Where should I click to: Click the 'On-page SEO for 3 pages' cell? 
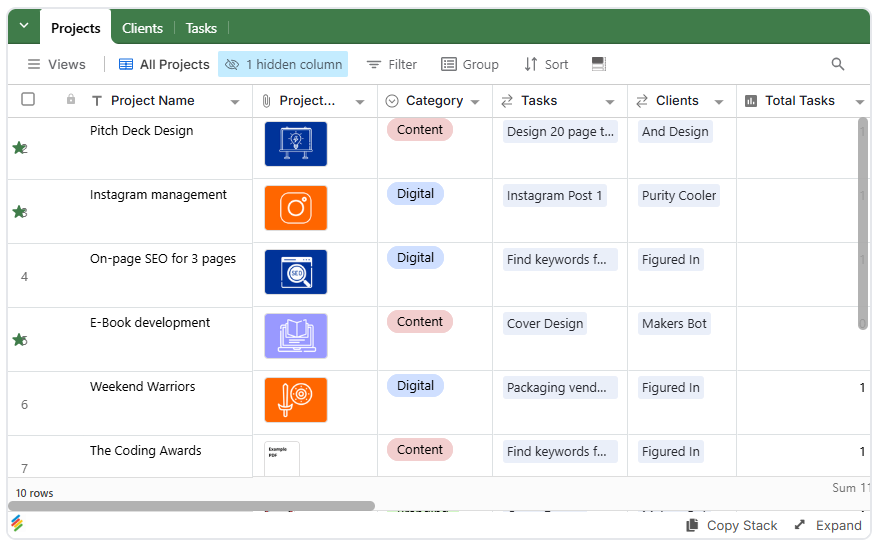point(163,259)
